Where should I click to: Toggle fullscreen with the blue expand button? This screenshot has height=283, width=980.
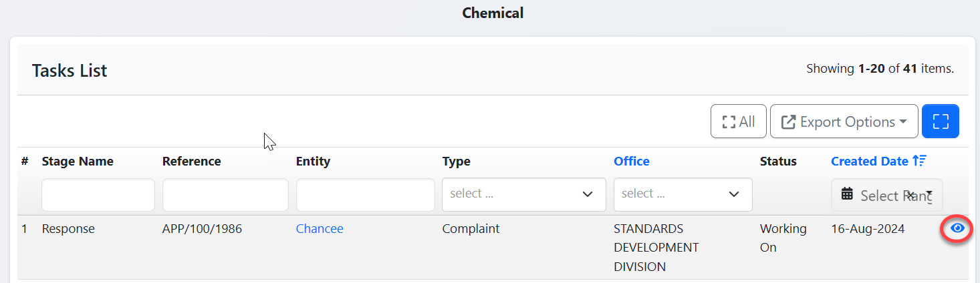(940, 121)
